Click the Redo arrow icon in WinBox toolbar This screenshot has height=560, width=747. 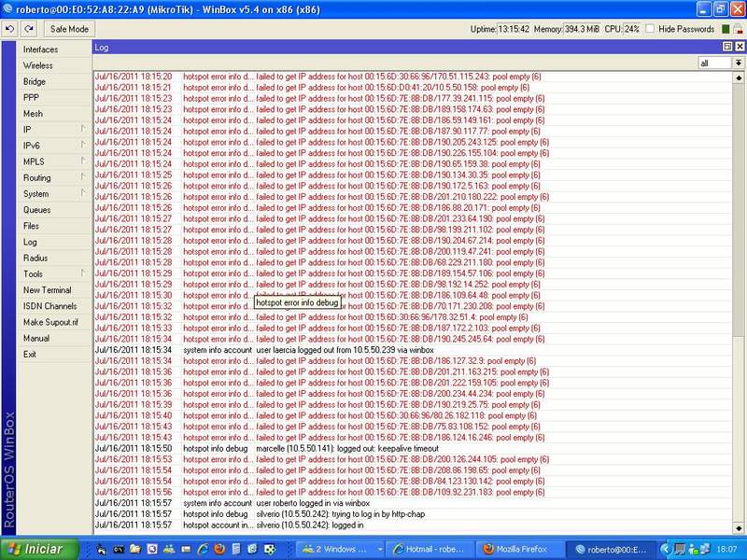(29, 29)
